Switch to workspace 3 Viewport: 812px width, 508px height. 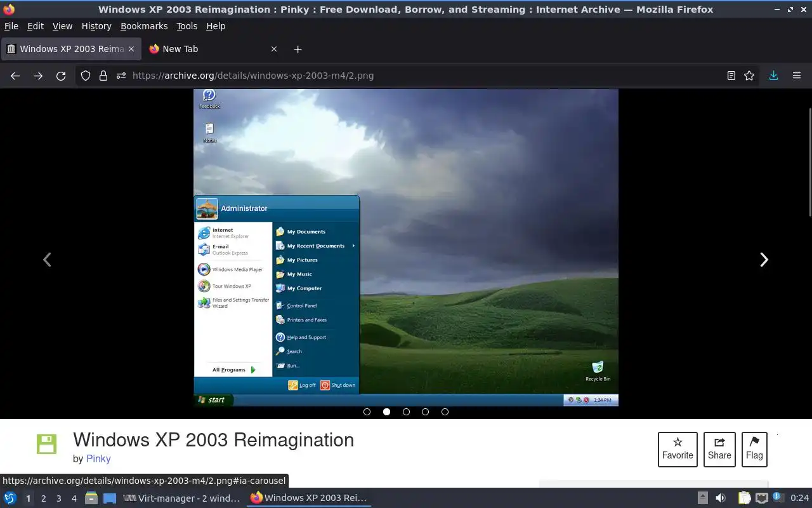[58, 498]
